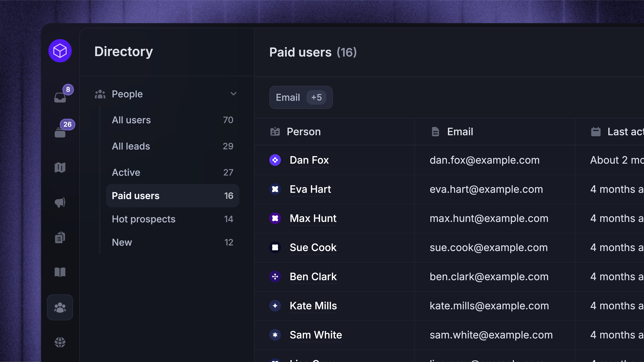Click Eva Hart's avatar icon
Screen dimensions: 644x362
pos(275,189)
